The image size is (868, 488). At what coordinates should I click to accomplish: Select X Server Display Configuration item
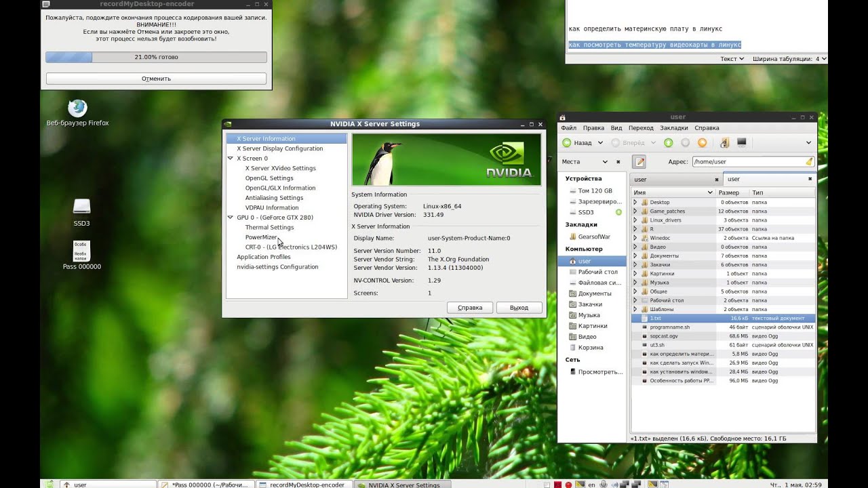coord(279,148)
